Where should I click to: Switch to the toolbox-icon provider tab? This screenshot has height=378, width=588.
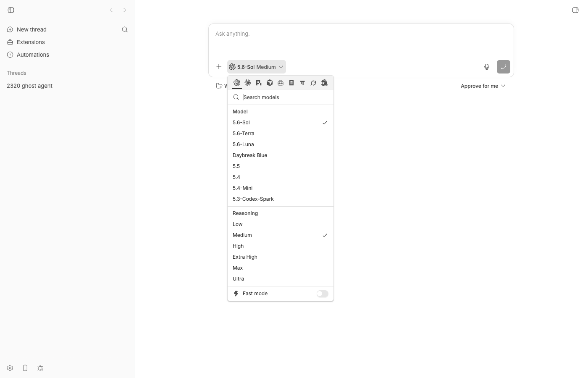[281, 83]
